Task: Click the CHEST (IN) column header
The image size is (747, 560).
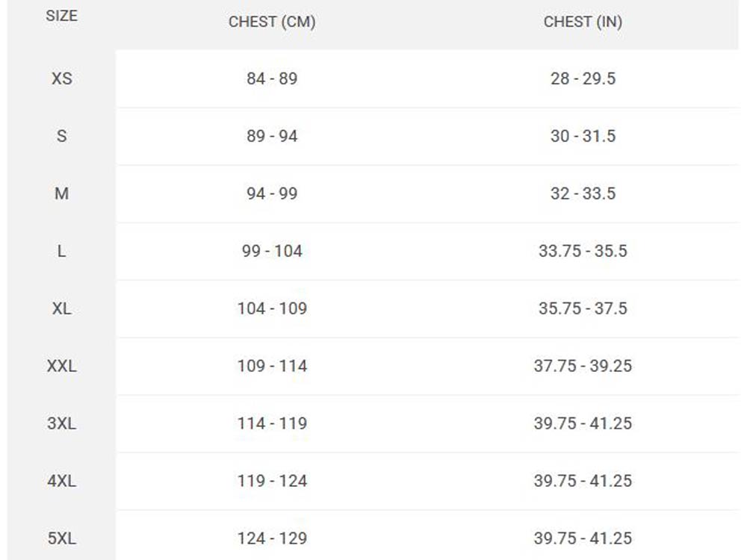Action: point(583,22)
